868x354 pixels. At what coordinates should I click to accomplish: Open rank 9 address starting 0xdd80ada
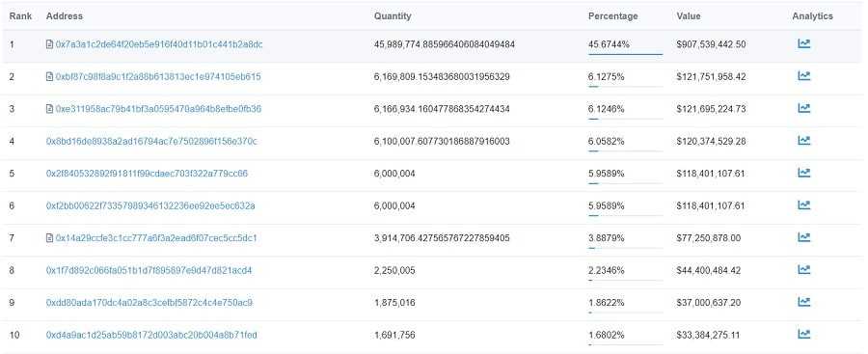point(149,303)
